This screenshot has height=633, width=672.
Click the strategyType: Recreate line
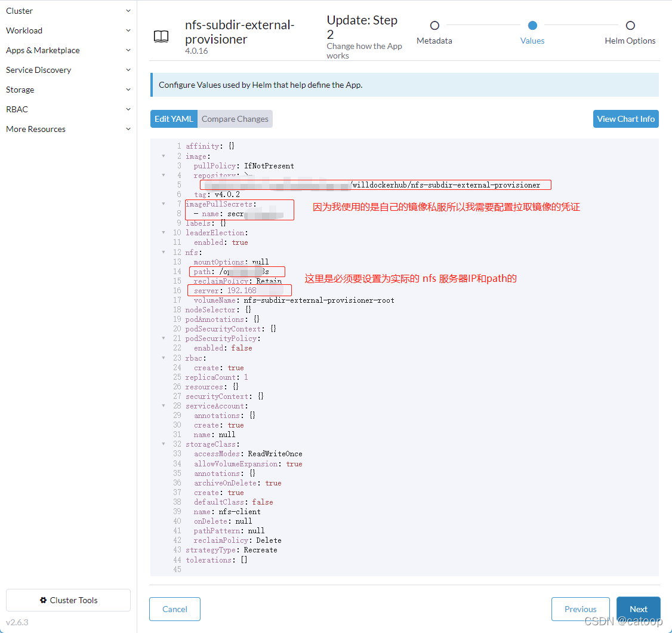point(231,550)
